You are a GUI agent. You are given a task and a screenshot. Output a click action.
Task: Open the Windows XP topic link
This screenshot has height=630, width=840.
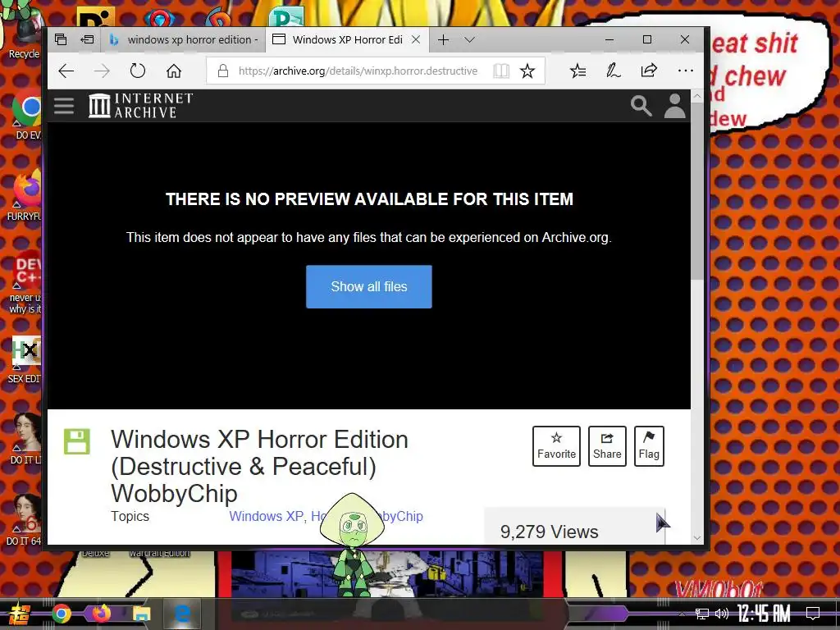click(267, 516)
